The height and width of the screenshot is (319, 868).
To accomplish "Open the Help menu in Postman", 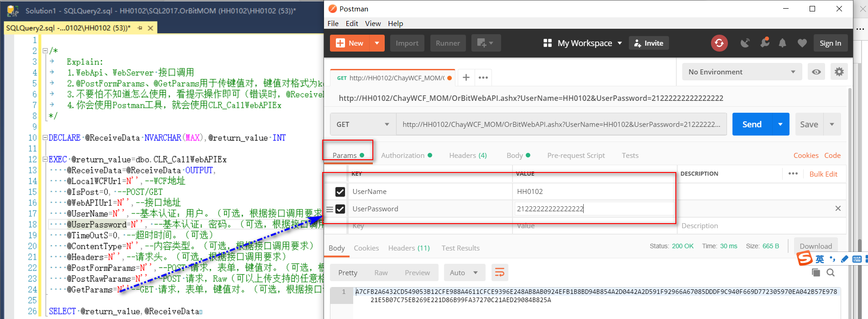I will coord(396,23).
